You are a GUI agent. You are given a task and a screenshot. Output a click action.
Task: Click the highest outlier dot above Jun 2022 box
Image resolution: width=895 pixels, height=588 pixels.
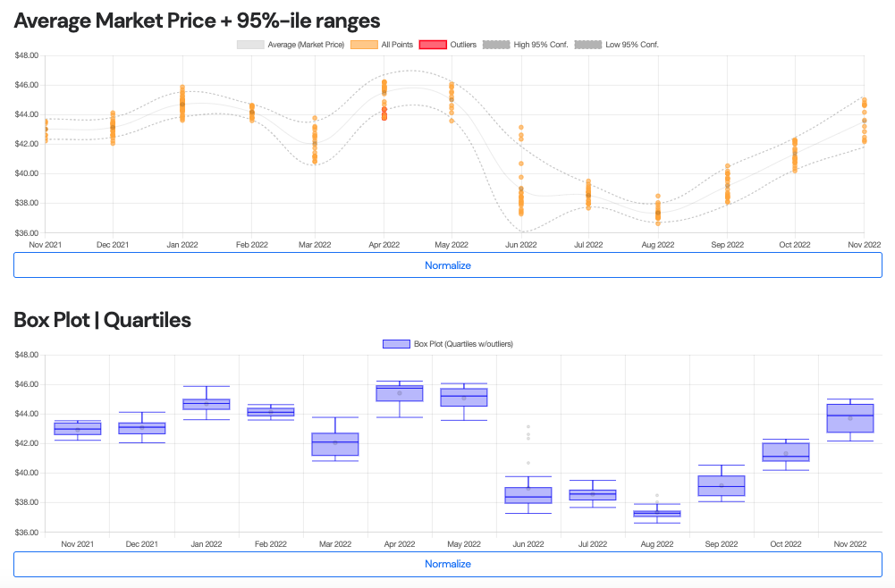[x=528, y=427]
